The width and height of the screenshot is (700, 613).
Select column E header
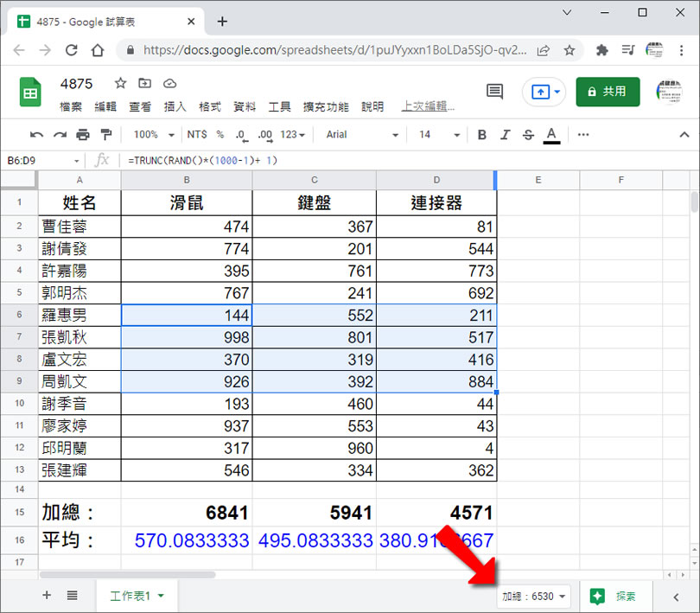(x=538, y=180)
